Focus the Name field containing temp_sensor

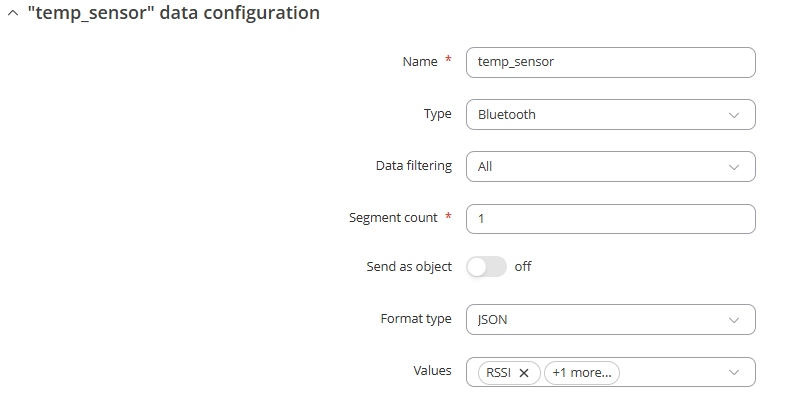(x=610, y=63)
